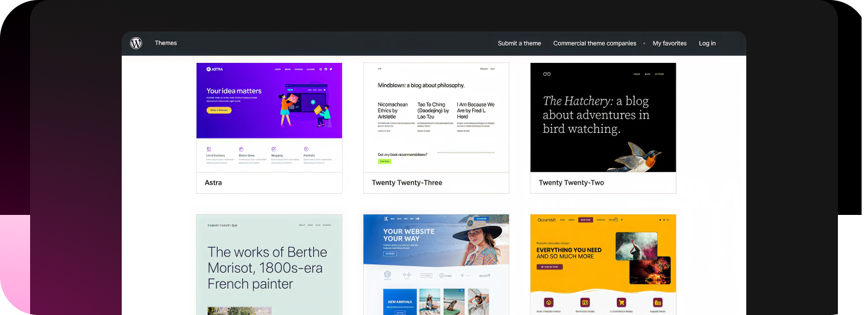Open Commercial theme companies page
The width and height of the screenshot is (868, 315).
[595, 44]
